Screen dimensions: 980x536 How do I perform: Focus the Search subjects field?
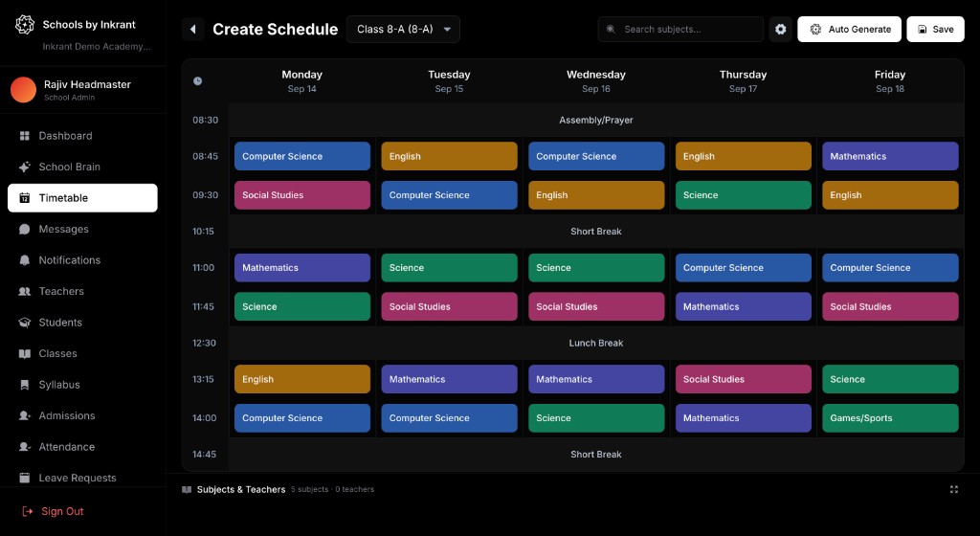point(680,30)
